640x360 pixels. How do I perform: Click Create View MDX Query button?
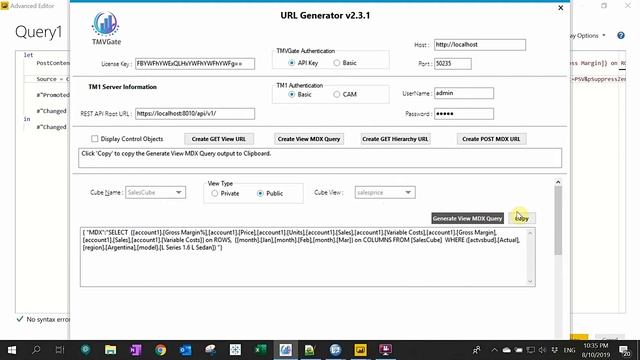click(x=309, y=139)
